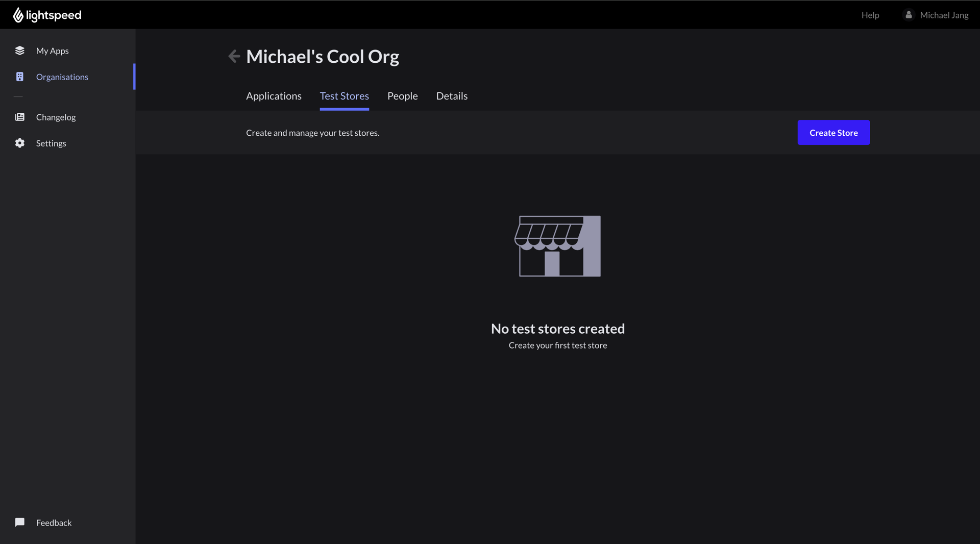Click the Test Stores tab

click(345, 96)
